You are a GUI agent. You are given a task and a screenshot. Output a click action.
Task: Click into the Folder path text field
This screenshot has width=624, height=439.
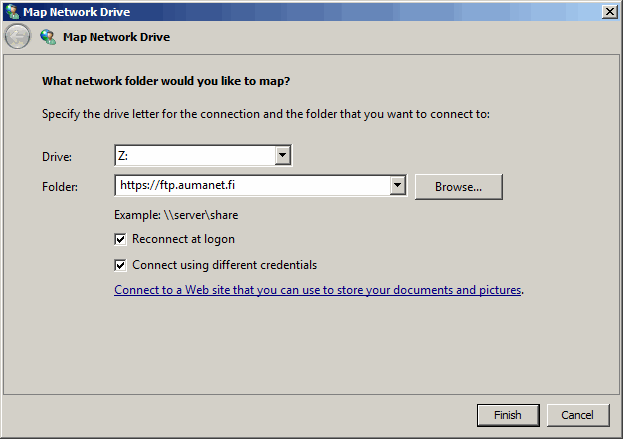click(253, 185)
